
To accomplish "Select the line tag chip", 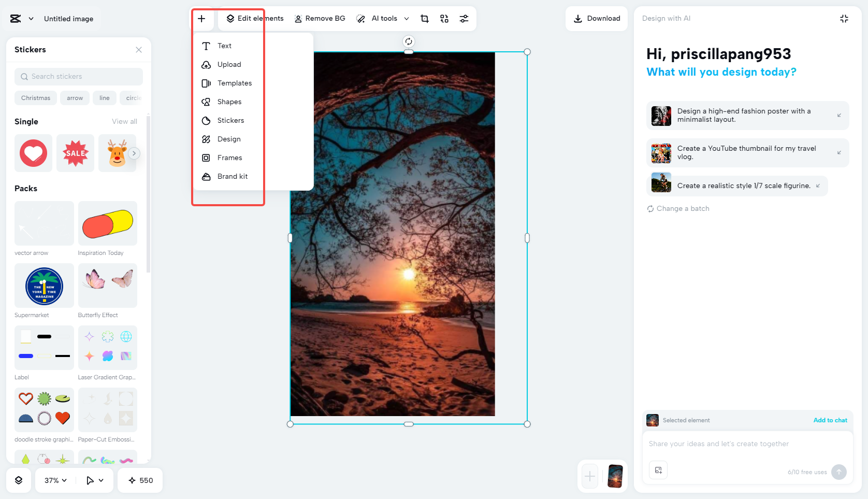I will click(x=105, y=98).
